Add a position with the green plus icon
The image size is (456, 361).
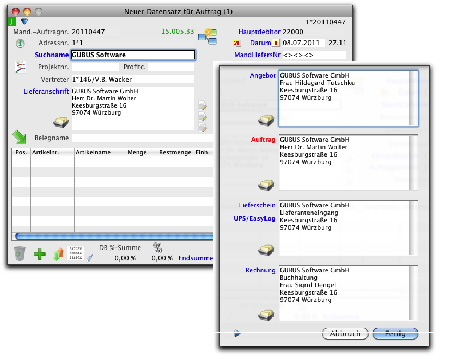coord(40,254)
